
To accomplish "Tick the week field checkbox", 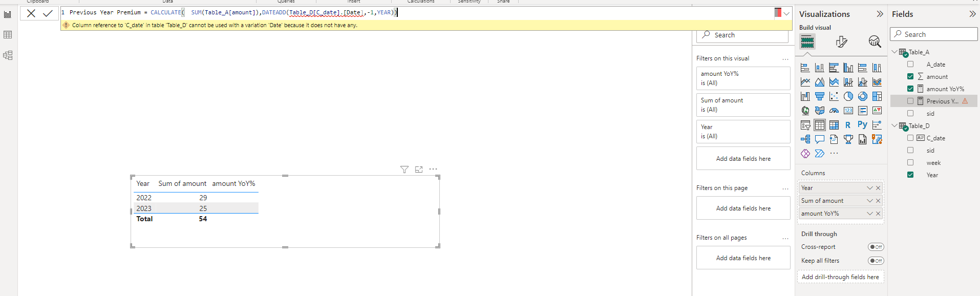I will coord(910,163).
